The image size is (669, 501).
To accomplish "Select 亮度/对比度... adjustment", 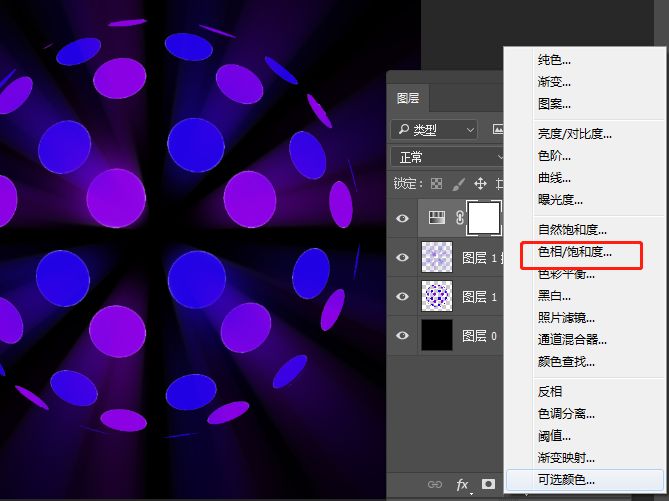I will point(574,134).
